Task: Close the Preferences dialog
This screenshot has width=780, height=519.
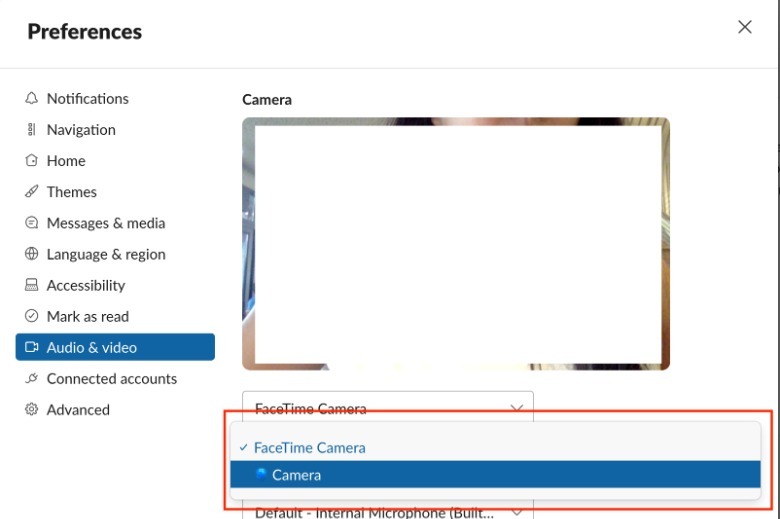Action: 744,27
